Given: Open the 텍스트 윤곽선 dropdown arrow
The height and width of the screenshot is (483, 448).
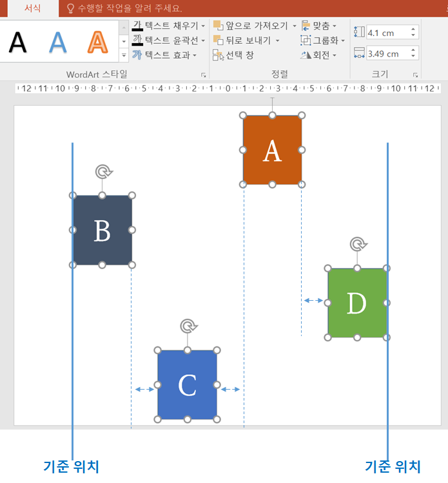Looking at the screenshot, I should [203, 41].
